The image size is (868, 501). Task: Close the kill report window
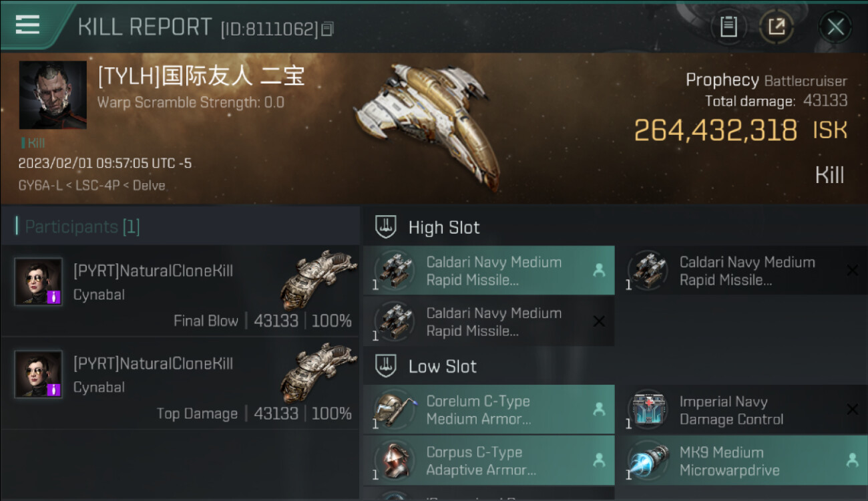[835, 27]
